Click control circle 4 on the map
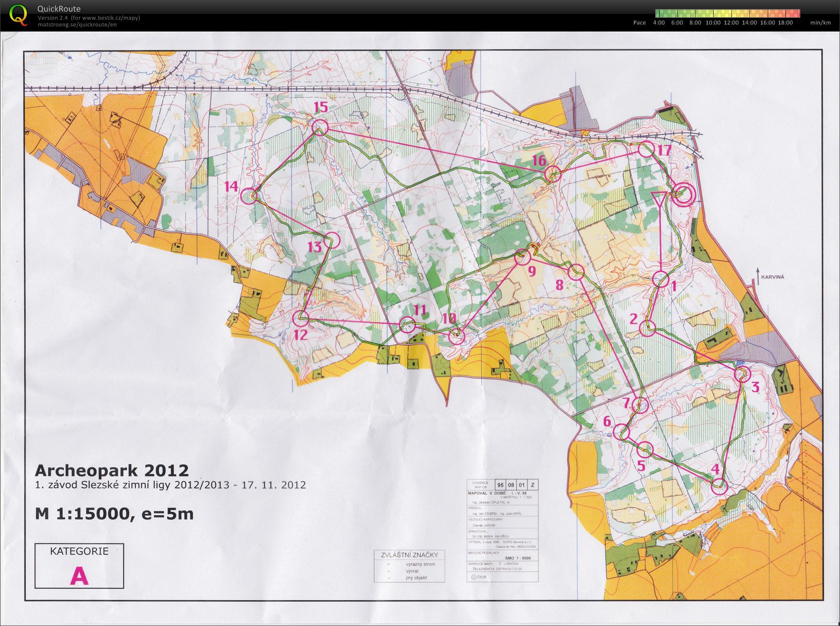Screen dimensions: 840x626 coord(719,487)
